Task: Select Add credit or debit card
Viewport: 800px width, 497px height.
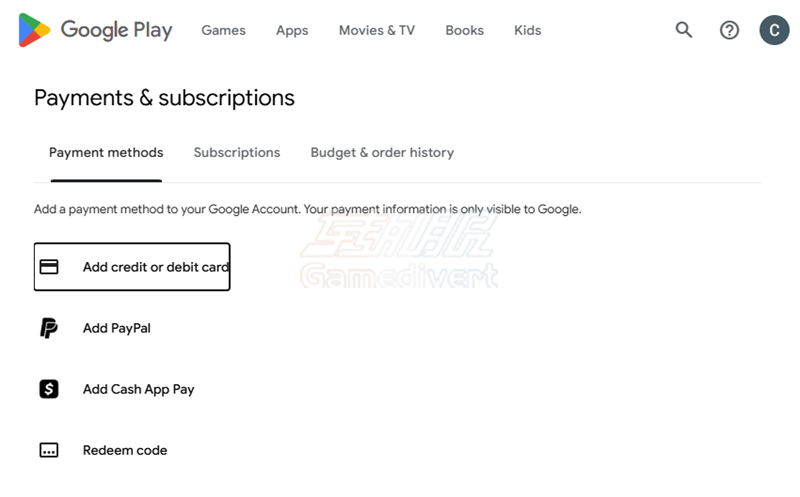Action: pyautogui.click(x=155, y=267)
